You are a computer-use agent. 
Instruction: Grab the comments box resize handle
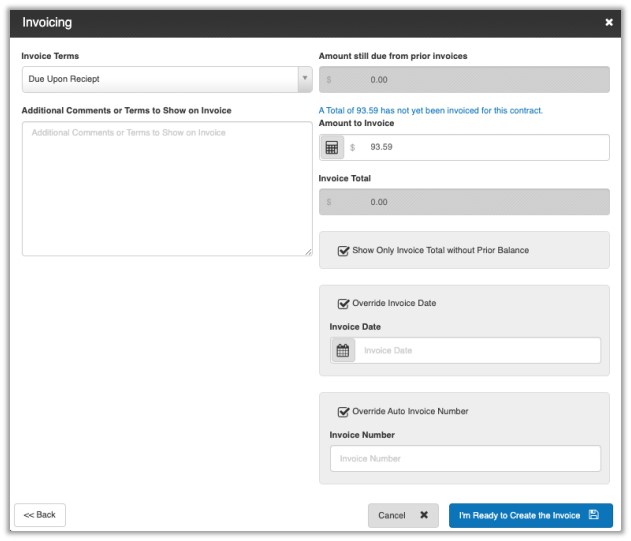point(308,251)
